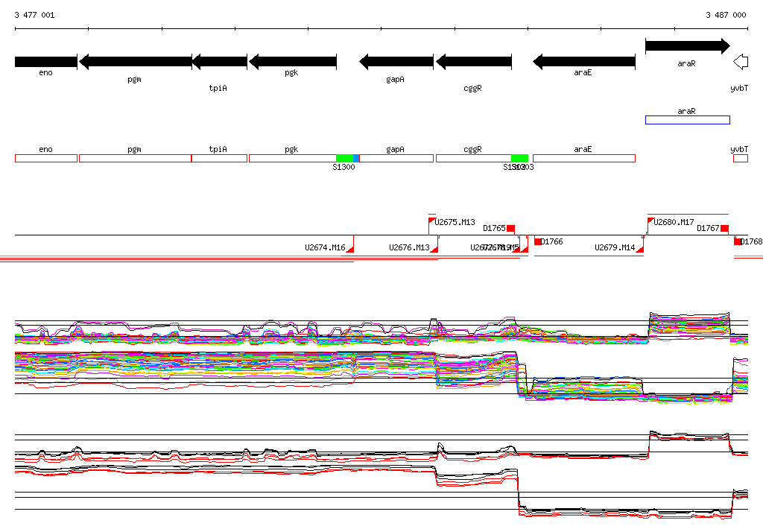Click the red outlined gapA box
The image size is (763, 532).
[x=396, y=158]
